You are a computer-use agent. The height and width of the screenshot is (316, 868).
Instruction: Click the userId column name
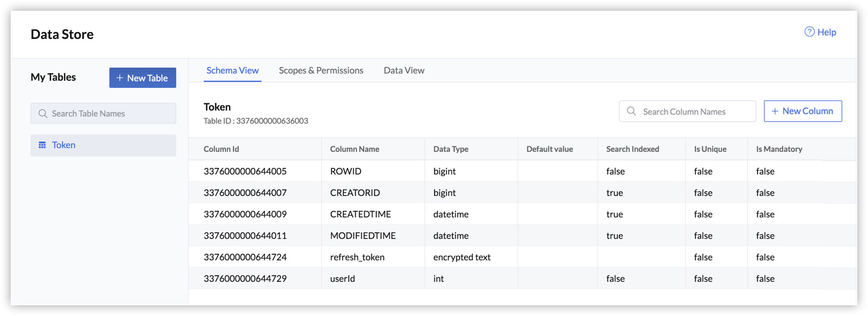[343, 279]
